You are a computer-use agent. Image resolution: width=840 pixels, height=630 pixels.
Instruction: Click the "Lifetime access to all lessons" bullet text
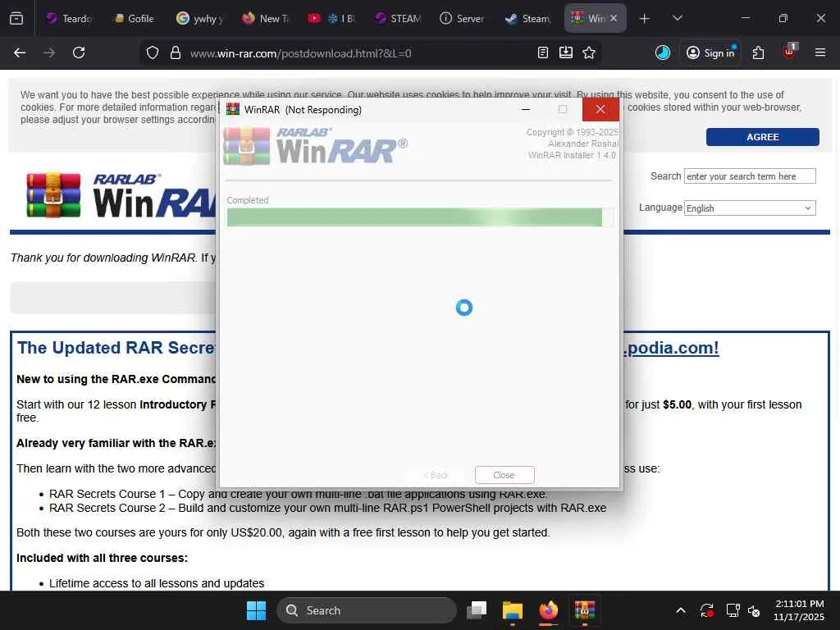[157, 583]
